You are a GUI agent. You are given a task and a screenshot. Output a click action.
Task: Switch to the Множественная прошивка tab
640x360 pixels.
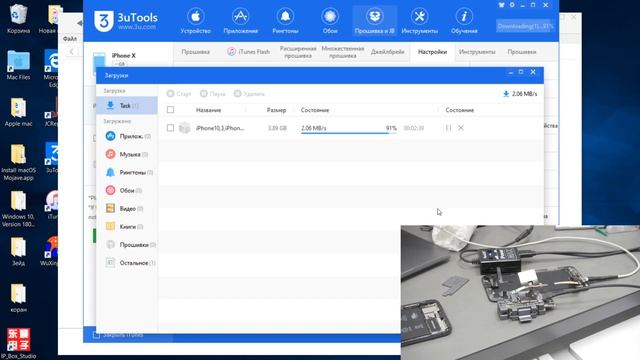click(x=343, y=52)
